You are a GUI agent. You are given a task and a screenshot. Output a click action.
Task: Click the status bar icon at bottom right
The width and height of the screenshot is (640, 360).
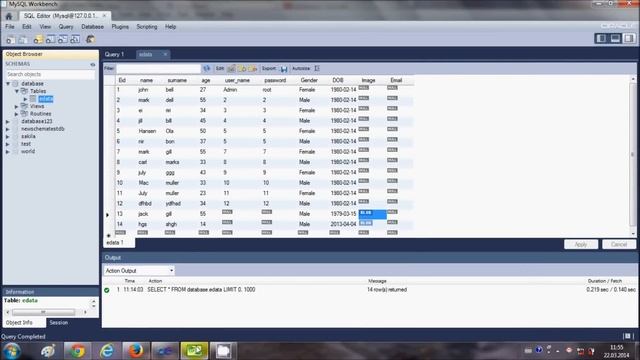point(627,336)
